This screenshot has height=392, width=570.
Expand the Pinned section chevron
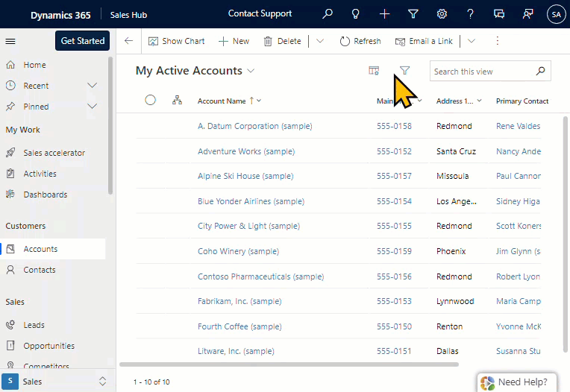click(x=93, y=107)
